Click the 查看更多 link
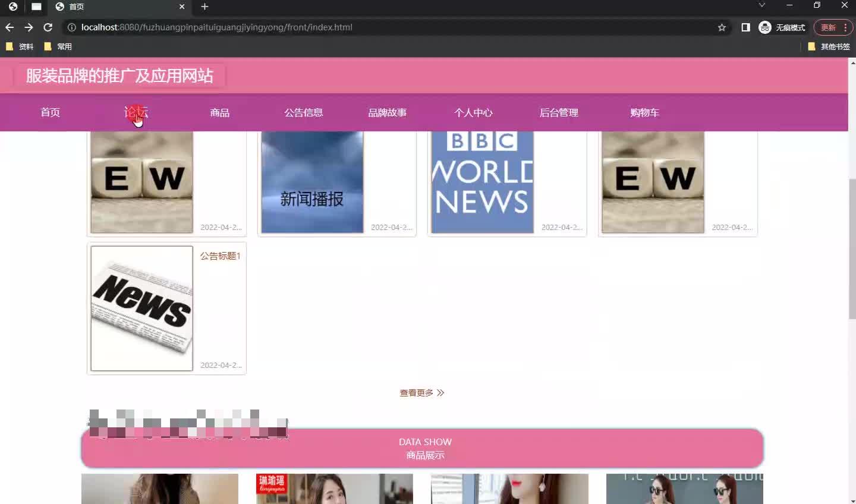 tap(421, 393)
